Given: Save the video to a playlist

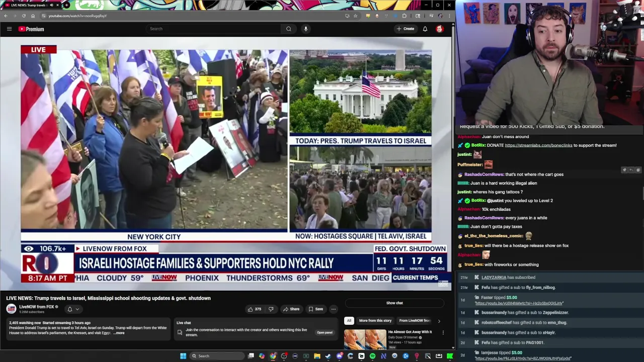Looking at the screenshot, I should [x=315, y=309].
